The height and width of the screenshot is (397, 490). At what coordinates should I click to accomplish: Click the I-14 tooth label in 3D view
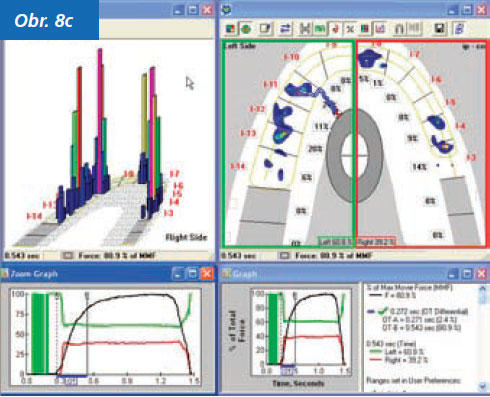34,217
